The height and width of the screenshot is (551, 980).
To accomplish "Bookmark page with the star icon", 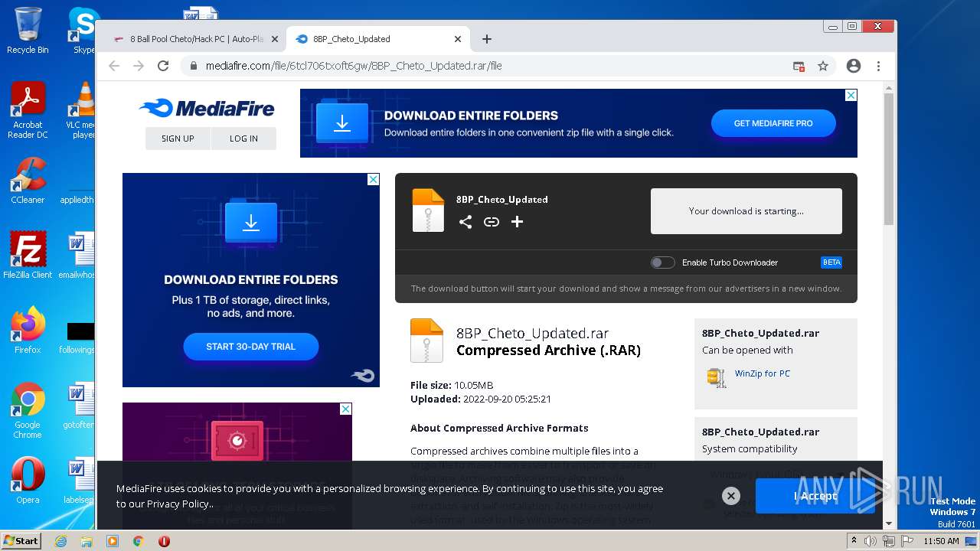I will tap(823, 66).
